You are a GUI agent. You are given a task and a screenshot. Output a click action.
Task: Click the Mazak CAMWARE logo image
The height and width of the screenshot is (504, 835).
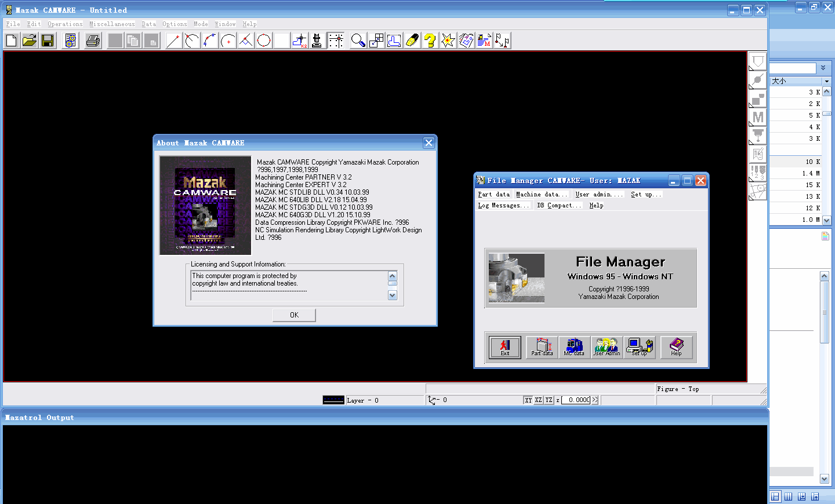(x=205, y=206)
